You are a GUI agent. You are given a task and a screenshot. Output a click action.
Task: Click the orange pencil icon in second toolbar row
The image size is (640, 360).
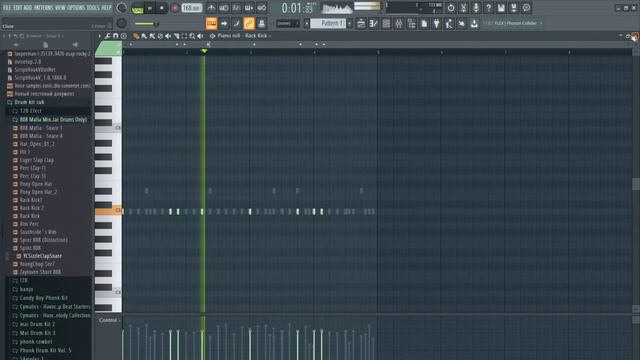click(249, 24)
